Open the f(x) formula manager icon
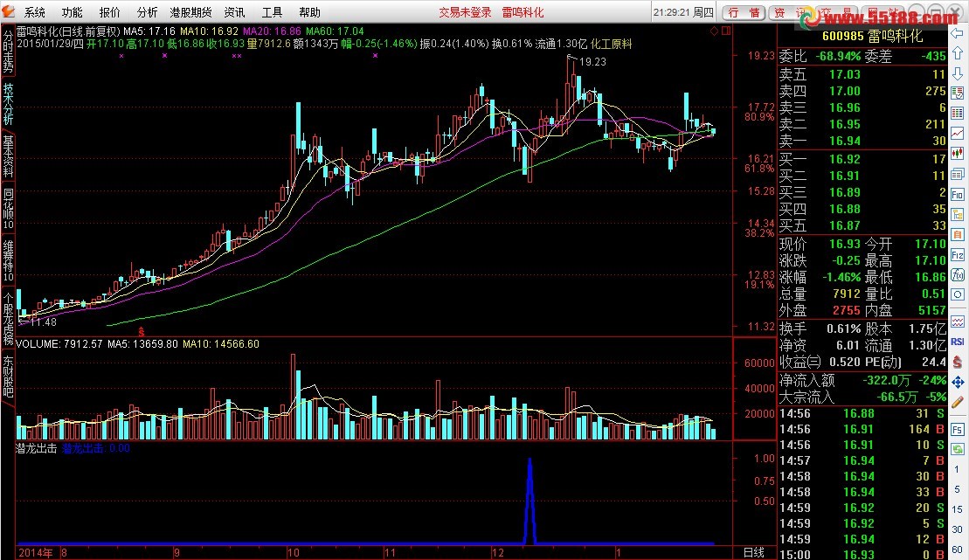Viewport: 969px width, 560px height. [x=958, y=274]
